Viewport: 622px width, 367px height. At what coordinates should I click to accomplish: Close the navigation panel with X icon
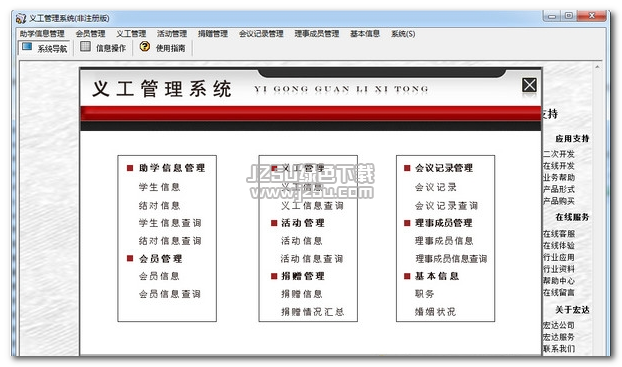click(529, 85)
